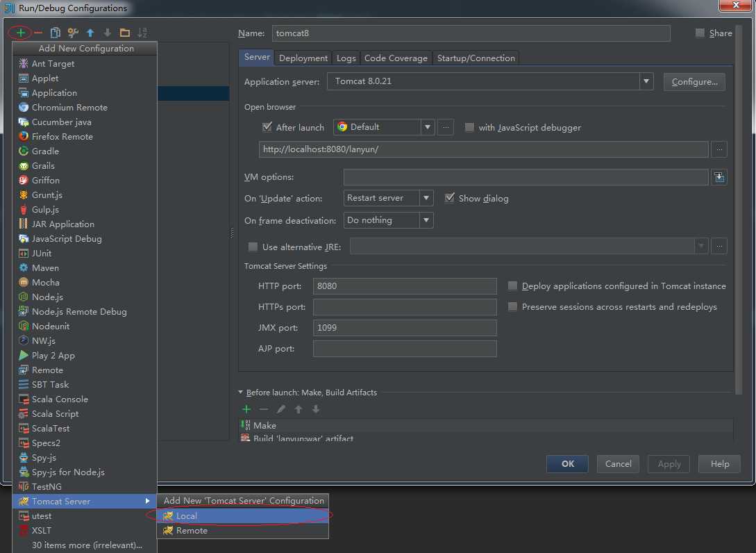756x553 pixels.
Task: Create new folder in configurations toolbar
Action: click(125, 33)
